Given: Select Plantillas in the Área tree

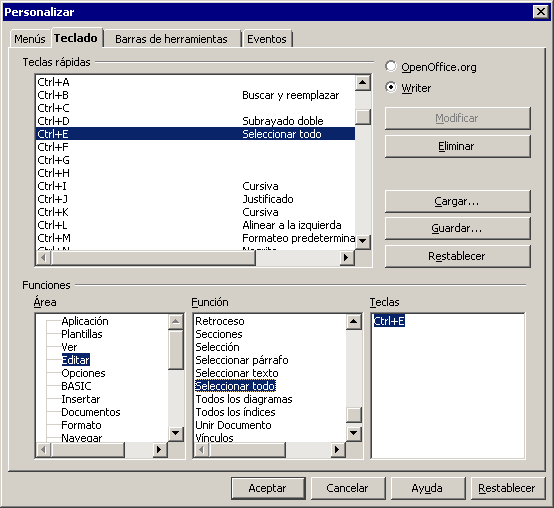Looking at the screenshot, I should tap(82, 334).
